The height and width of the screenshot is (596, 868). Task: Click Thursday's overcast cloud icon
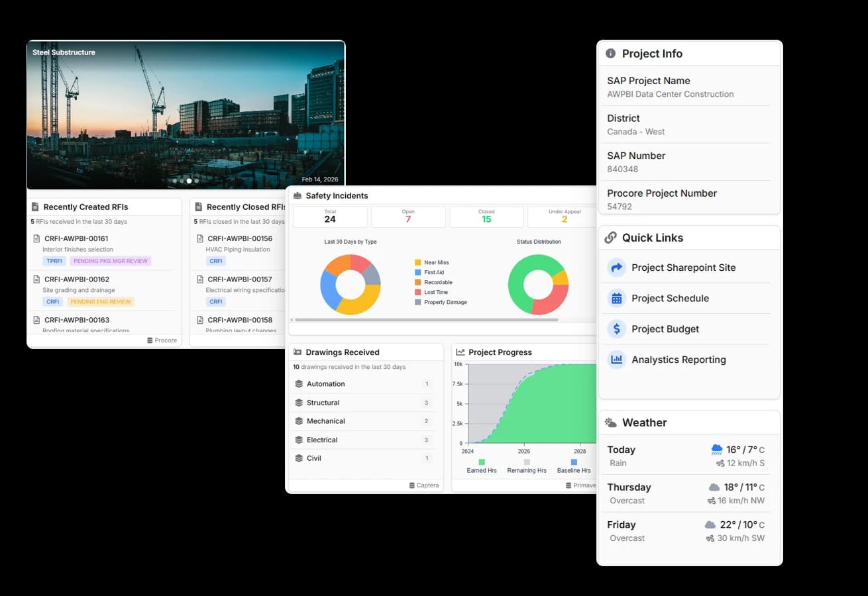(x=714, y=487)
